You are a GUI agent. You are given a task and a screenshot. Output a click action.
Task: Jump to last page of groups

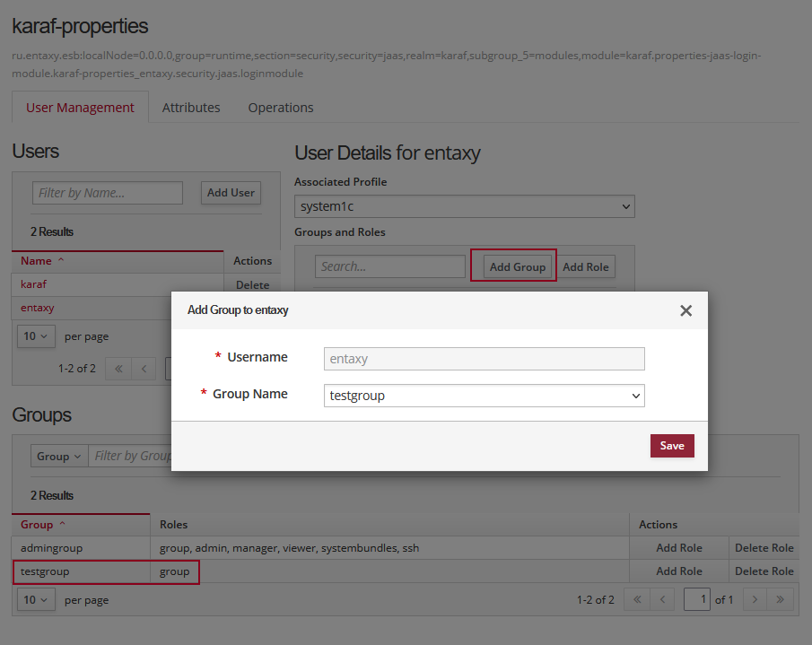[781, 599]
